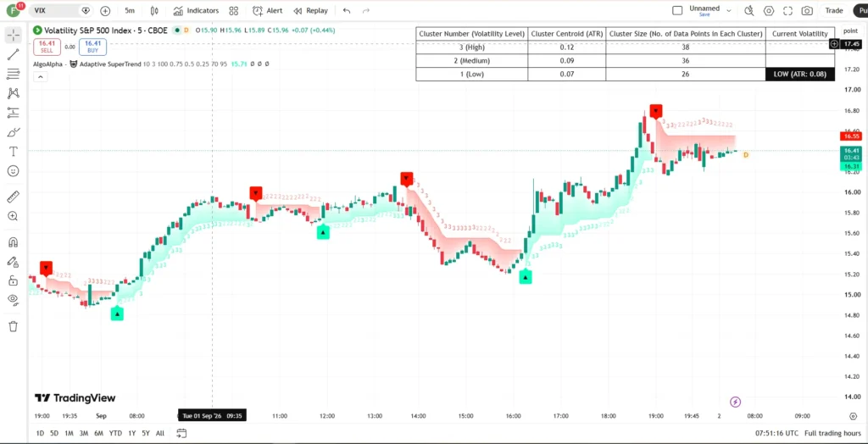Select the zoom in tool

pyautogui.click(x=14, y=216)
